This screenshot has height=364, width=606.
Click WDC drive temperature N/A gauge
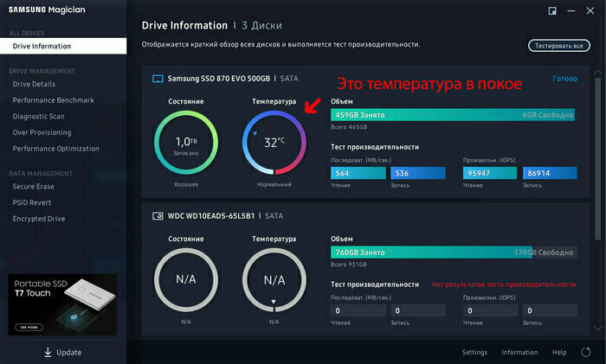tap(274, 280)
